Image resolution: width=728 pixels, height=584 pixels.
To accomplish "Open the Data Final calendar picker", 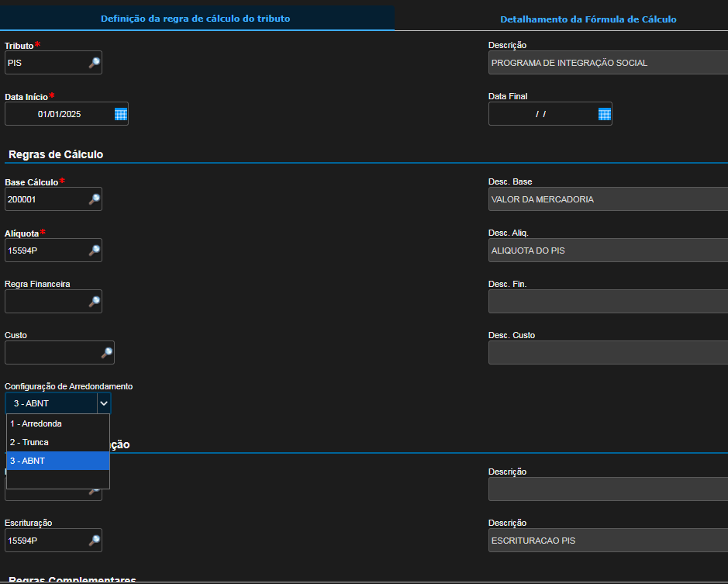I will 604,114.
